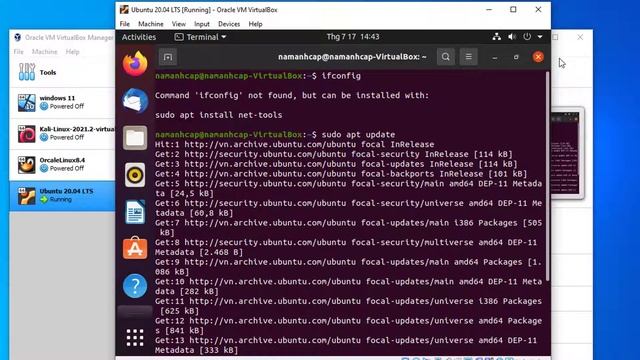Image resolution: width=640 pixels, height=360 pixels.
Task: Open the Files manager in dock
Action: pos(135,138)
